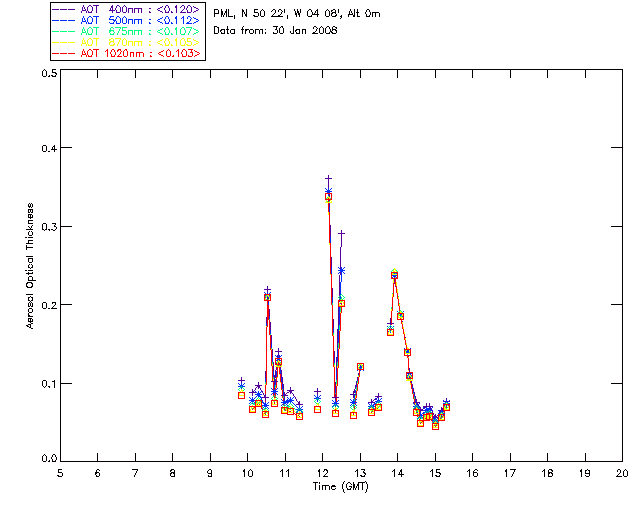
Task: Click the purple plus marker near 0.29 after 12 GMT
Action: coord(342,234)
